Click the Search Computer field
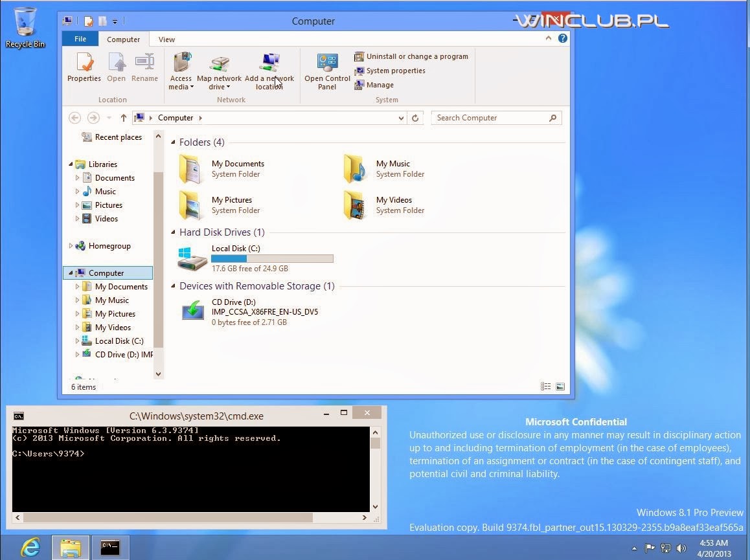 coord(496,118)
